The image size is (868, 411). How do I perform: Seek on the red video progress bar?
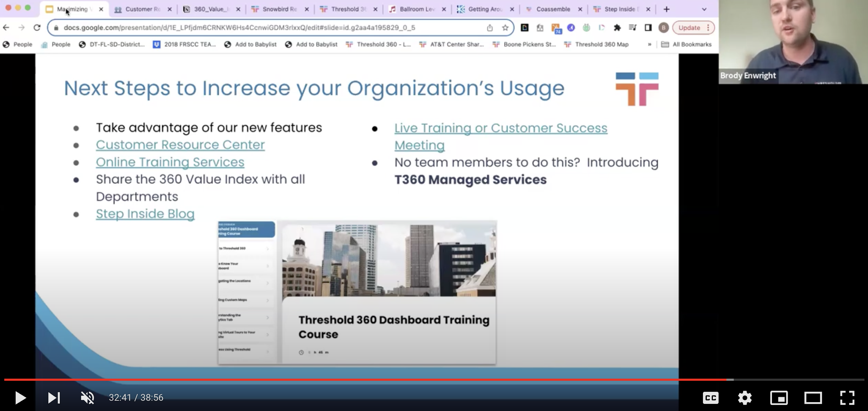[x=434, y=380]
